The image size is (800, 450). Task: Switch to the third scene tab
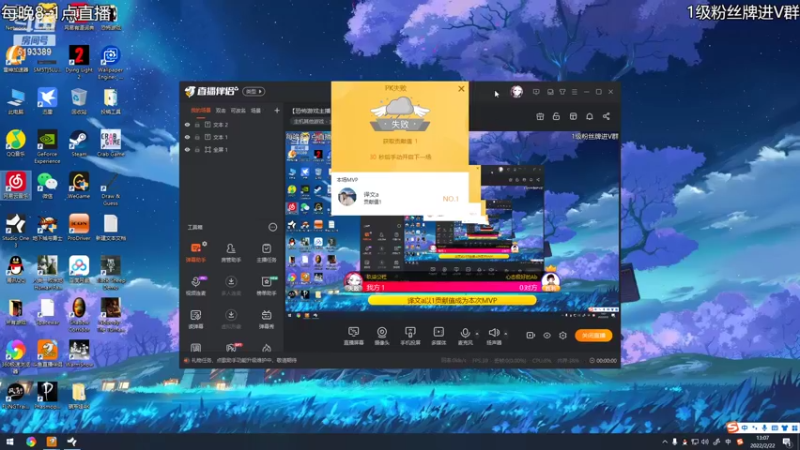pos(238,110)
